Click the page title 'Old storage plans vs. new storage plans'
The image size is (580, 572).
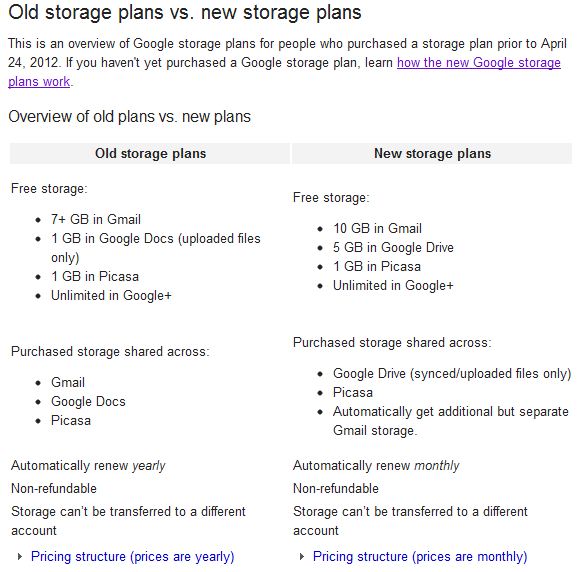(185, 12)
